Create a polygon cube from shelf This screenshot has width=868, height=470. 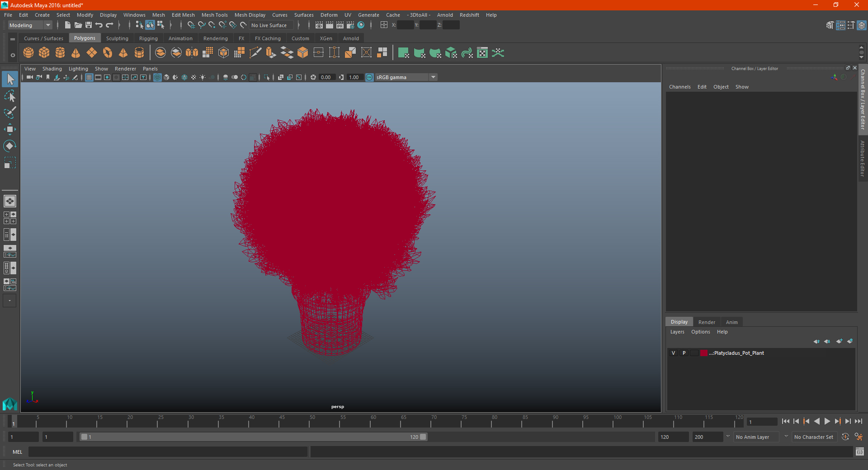click(44, 53)
